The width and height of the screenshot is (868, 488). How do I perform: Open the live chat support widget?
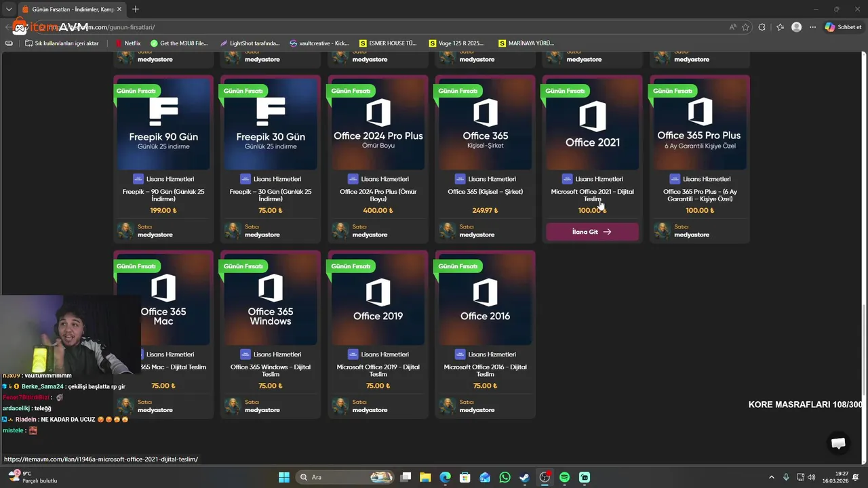pos(838,443)
